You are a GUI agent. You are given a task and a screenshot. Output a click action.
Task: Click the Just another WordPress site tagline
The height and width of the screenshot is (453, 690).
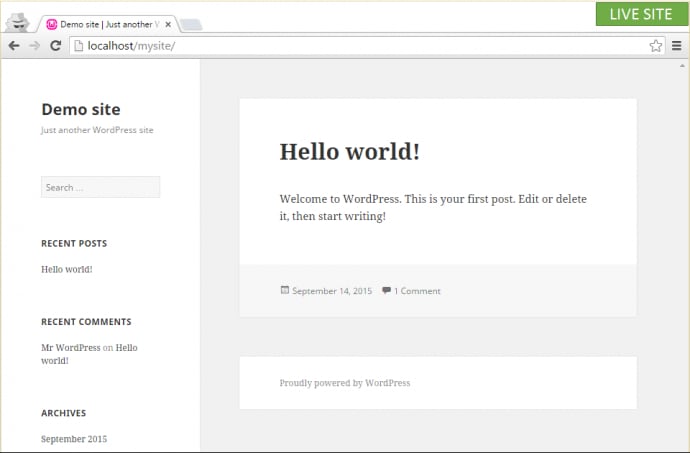point(97,130)
